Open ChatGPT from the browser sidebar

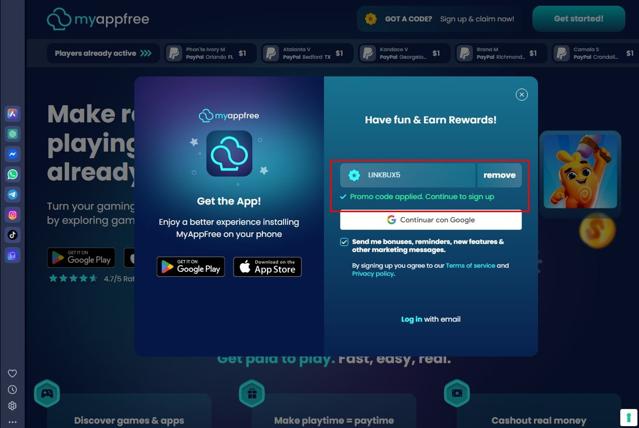coord(12,134)
